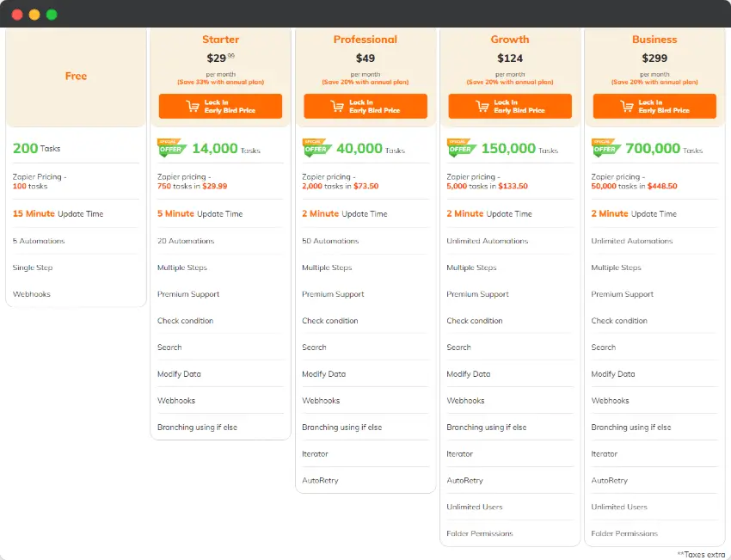Click Webhooks feature in the Free column
The image size is (731, 560).
(x=32, y=294)
